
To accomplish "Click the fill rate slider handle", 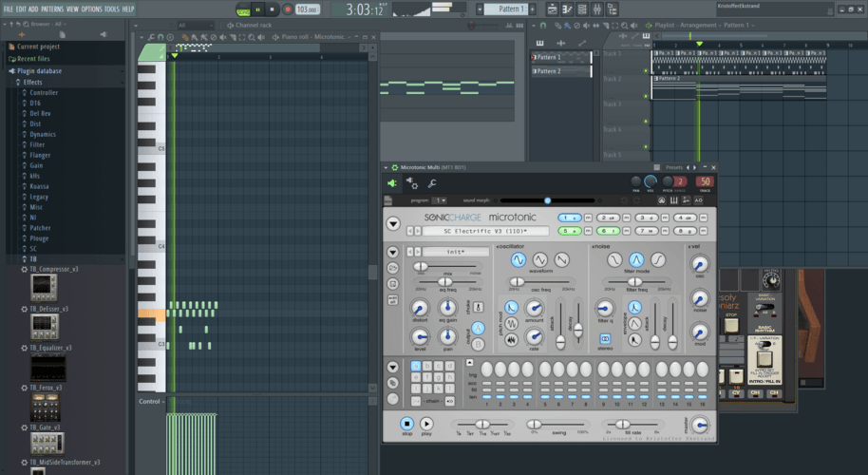I will tap(622, 425).
